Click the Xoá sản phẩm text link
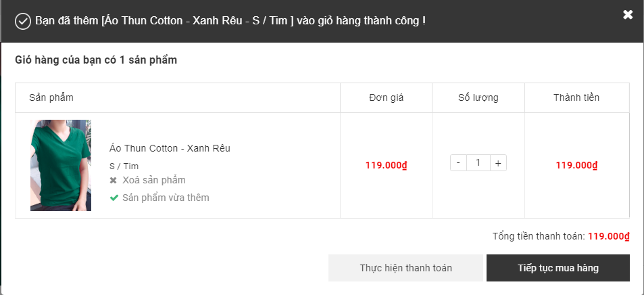The image size is (644, 295). 153,180
